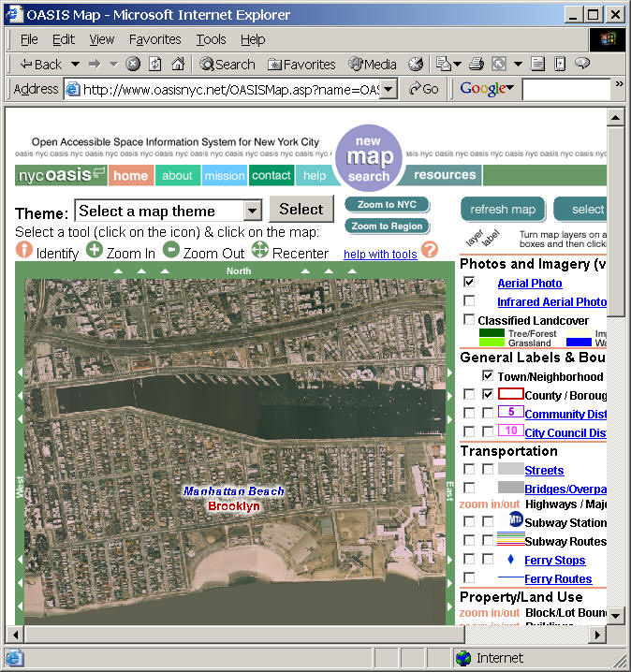
Task: Open the Forward button history dropdown
Action: (113, 65)
